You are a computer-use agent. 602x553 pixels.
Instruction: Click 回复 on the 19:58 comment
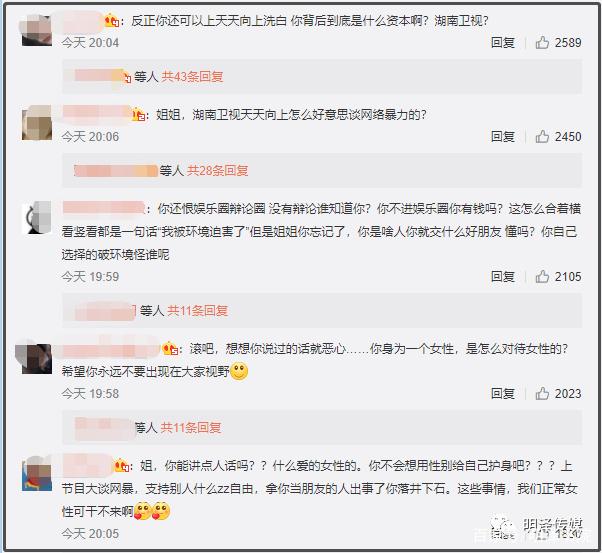[503, 394]
